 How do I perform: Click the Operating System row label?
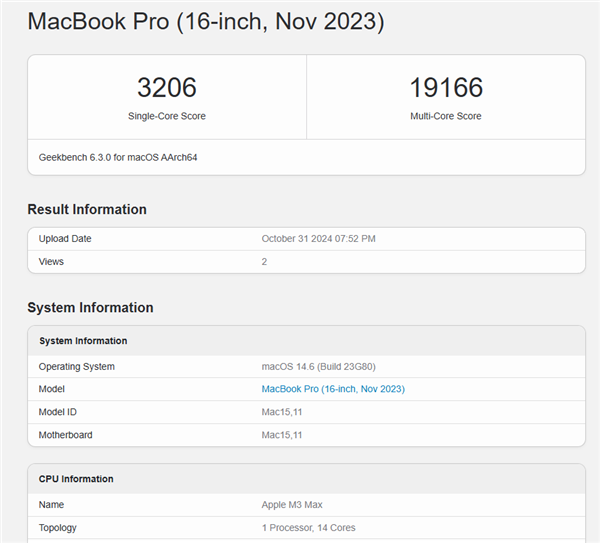76,366
